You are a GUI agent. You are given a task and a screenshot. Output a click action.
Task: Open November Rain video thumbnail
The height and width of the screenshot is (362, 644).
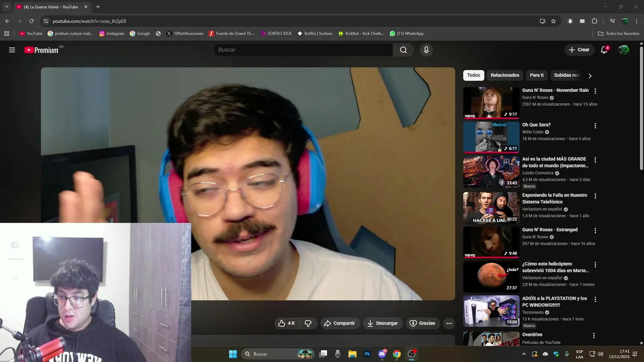pos(491,103)
